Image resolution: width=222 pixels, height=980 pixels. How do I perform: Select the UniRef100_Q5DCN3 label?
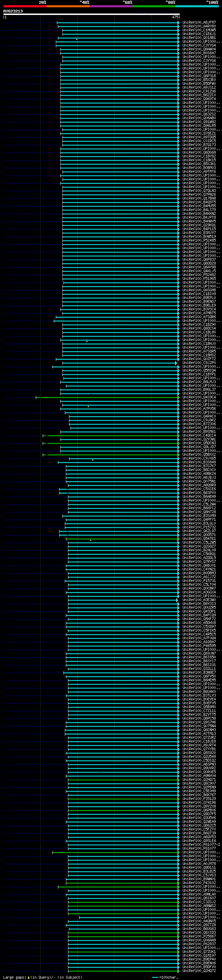(x=199, y=443)
